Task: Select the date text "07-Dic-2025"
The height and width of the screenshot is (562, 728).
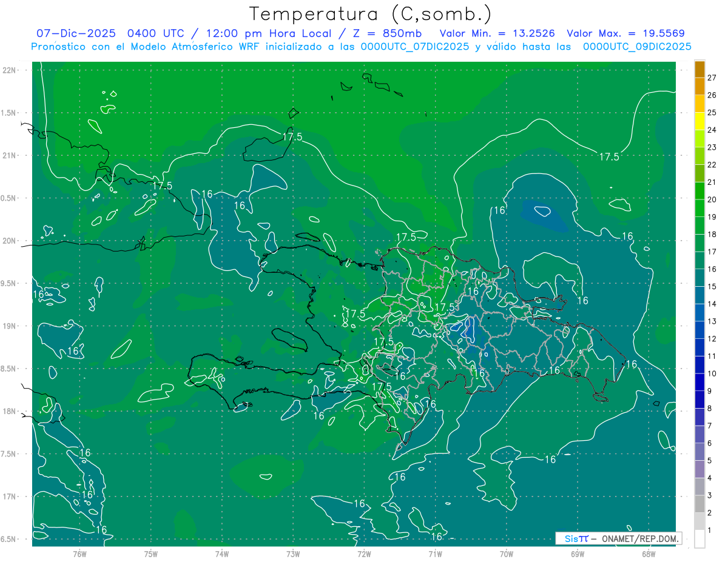Action: tap(78, 33)
